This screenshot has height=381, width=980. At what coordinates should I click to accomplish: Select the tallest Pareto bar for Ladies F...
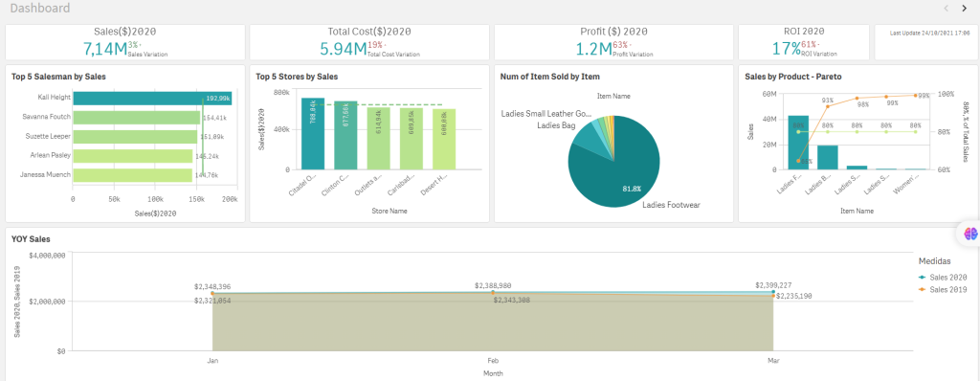coord(797,143)
